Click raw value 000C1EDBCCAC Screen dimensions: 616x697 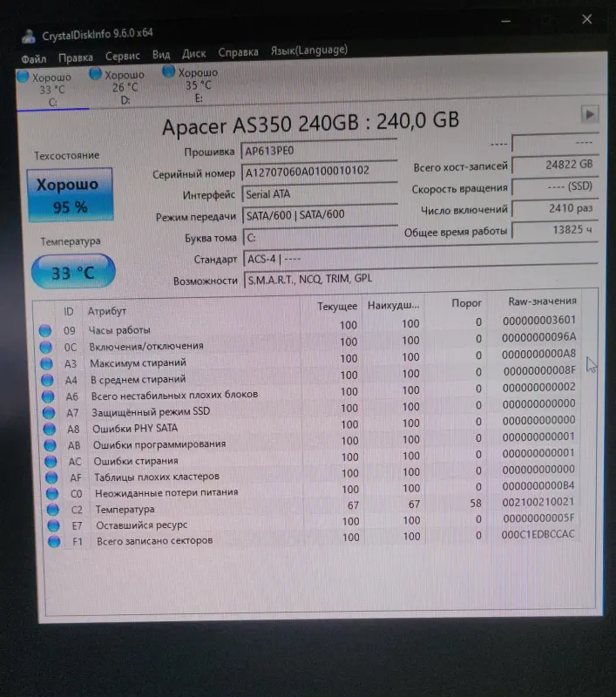coord(538,534)
